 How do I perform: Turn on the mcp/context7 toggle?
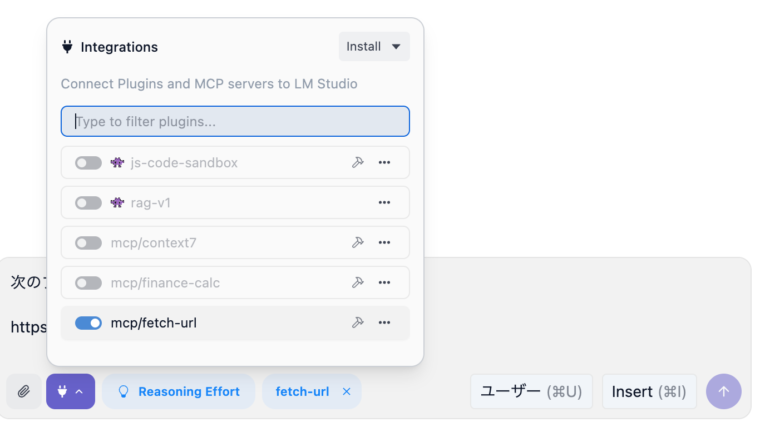(x=88, y=243)
